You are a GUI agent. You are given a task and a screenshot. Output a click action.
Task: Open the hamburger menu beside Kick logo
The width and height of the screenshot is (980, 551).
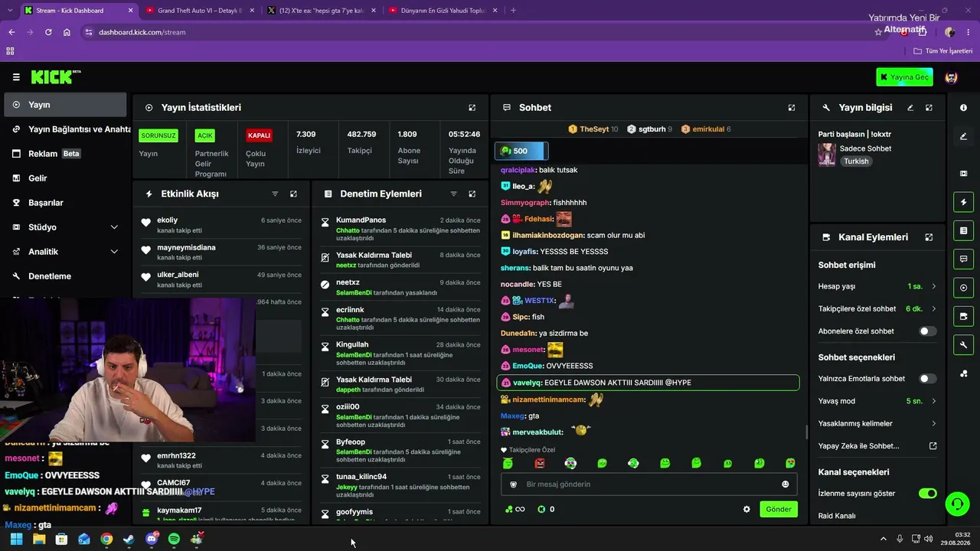pos(16,77)
